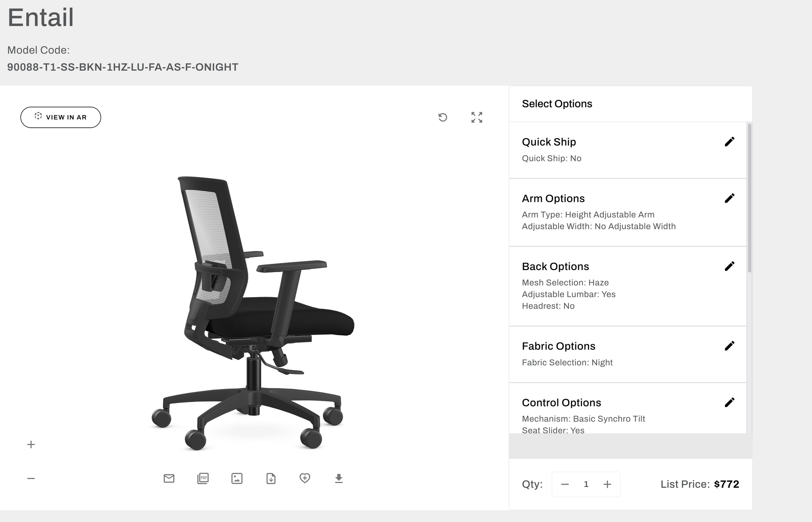Click the Seat Slider: Yes text
The height and width of the screenshot is (522, 812).
[x=553, y=430]
